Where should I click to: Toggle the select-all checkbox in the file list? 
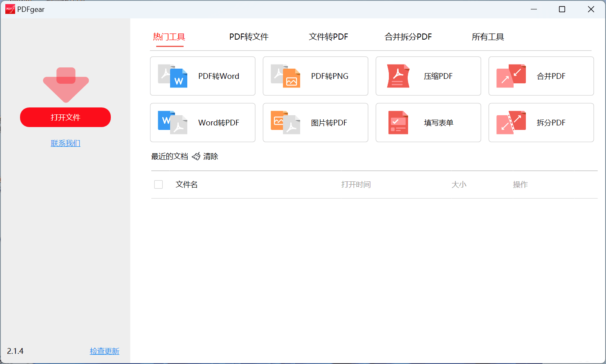[158, 184]
